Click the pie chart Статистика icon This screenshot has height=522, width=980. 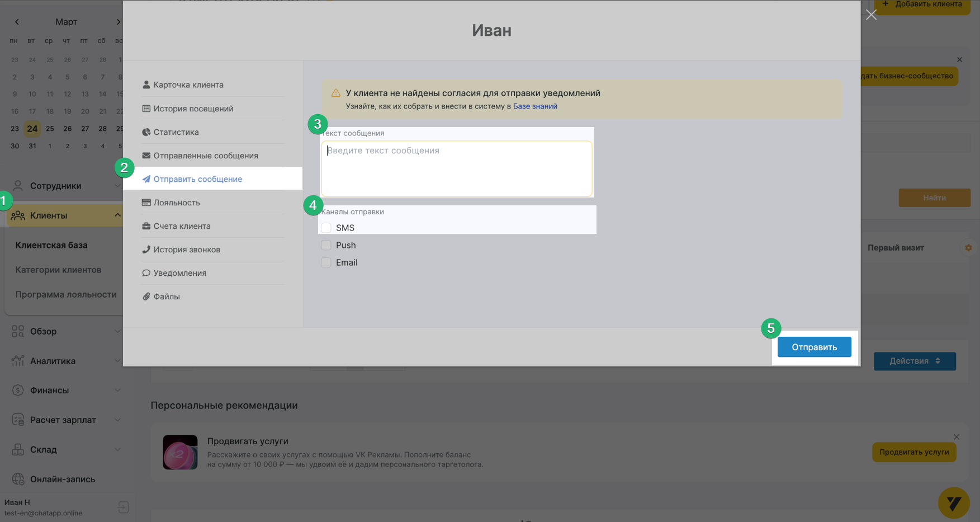[x=146, y=132]
